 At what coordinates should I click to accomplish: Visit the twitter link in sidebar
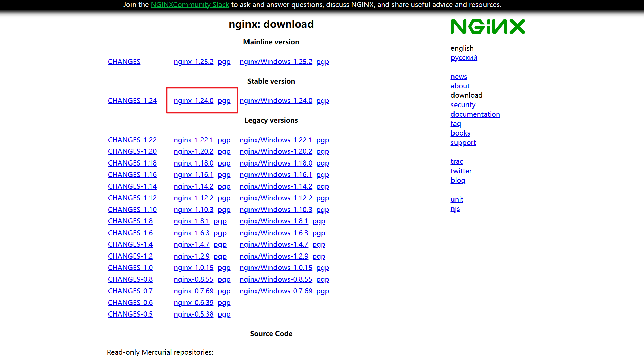[x=461, y=171]
